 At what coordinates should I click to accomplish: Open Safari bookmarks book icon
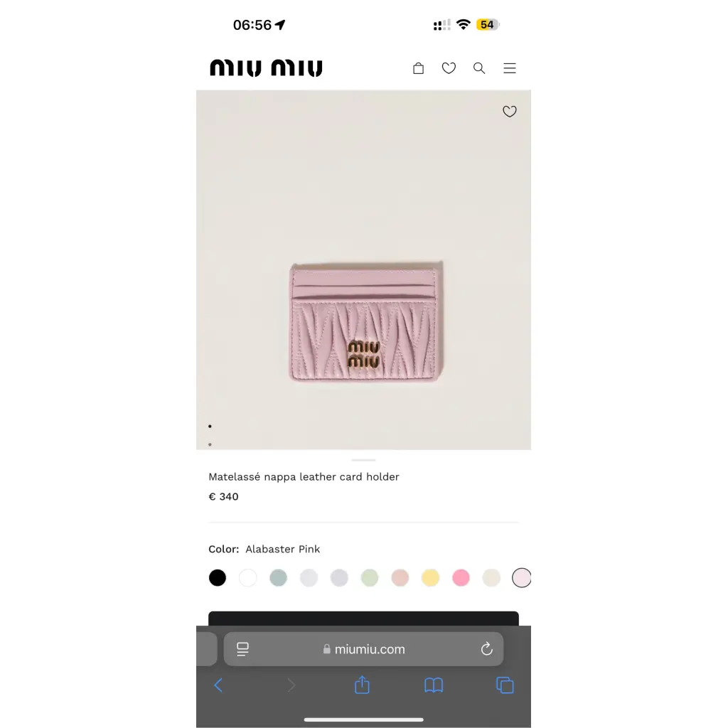point(434,685)
